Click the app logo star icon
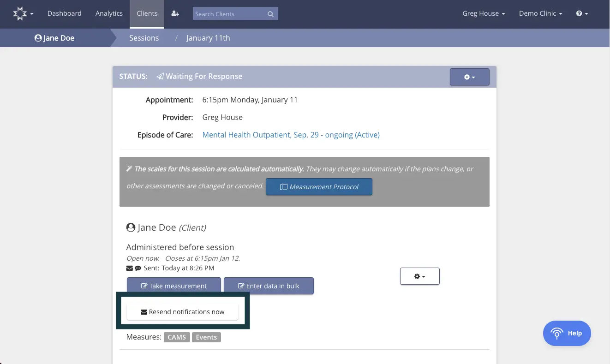The image size is (610, 364). [x=19, y=13]
